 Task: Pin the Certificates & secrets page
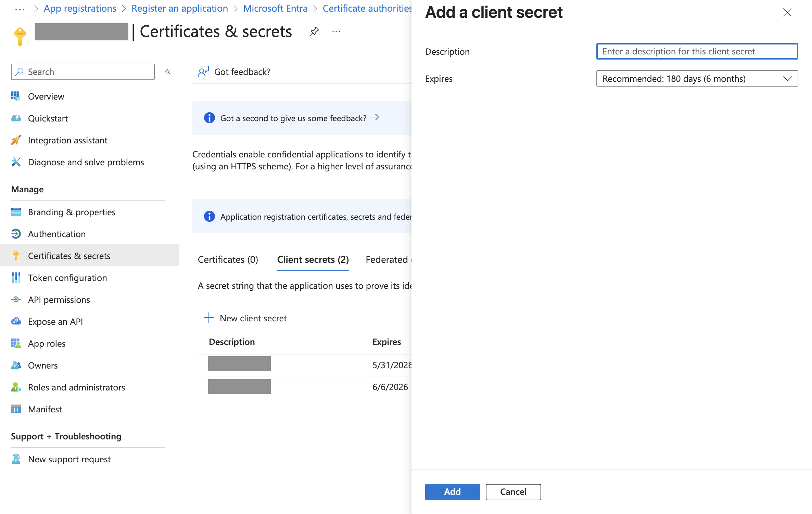pos(314,31)
